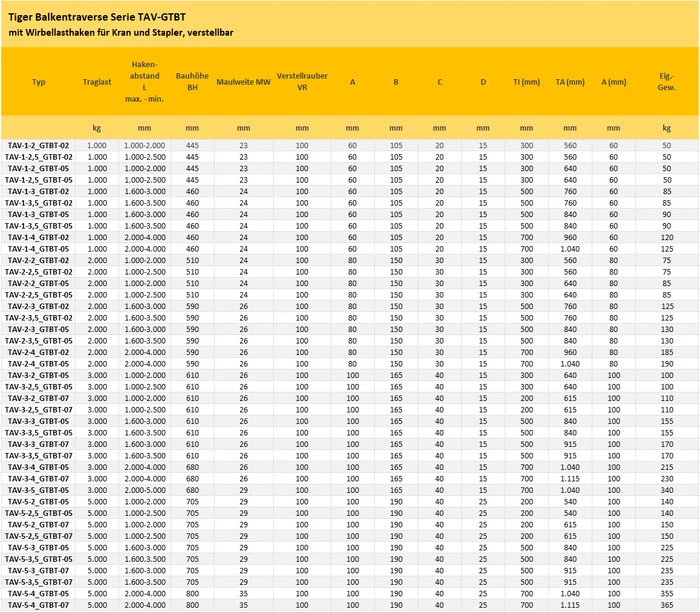Click the row label TAV-5-4_GTBT-07

tap(39, 605)
